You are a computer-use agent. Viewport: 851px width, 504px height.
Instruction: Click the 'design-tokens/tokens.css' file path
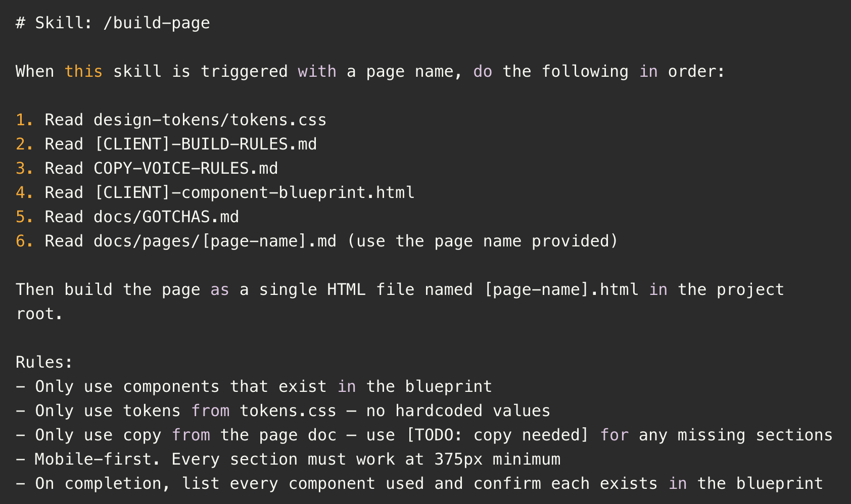(x=210, y=120)
